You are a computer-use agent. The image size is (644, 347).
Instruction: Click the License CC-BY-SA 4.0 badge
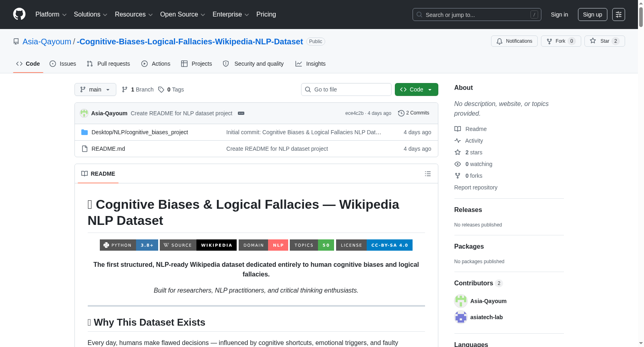tap(374, 245)
